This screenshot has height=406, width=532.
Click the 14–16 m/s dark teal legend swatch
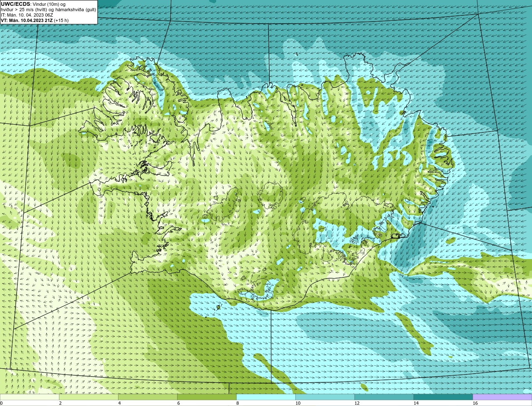click(443, 397)
